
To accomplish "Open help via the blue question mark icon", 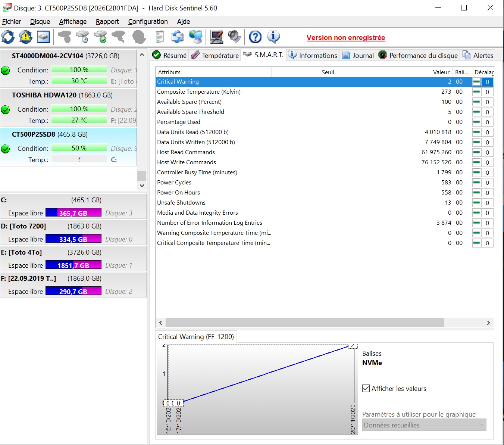I will tap(255, 37).
